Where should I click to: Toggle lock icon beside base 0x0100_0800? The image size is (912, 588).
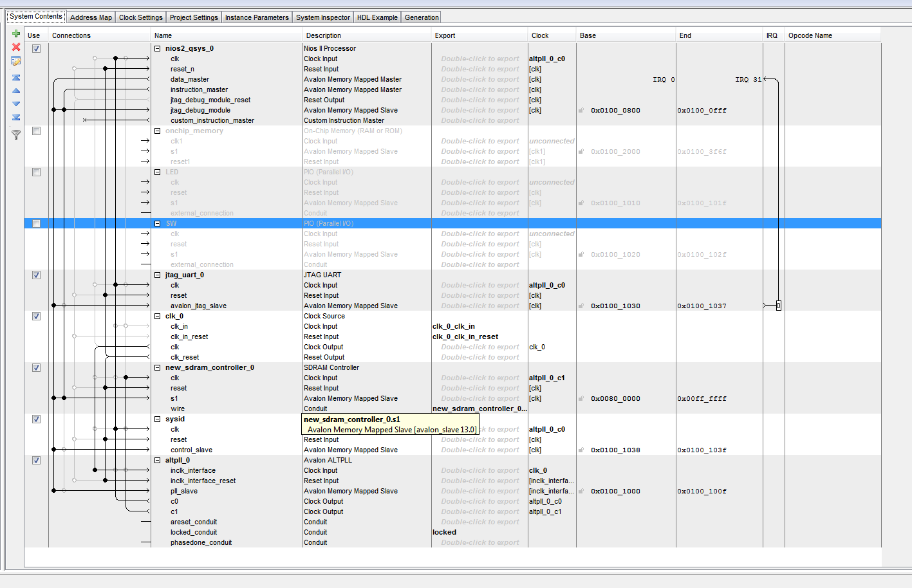(x=581, y=110)
